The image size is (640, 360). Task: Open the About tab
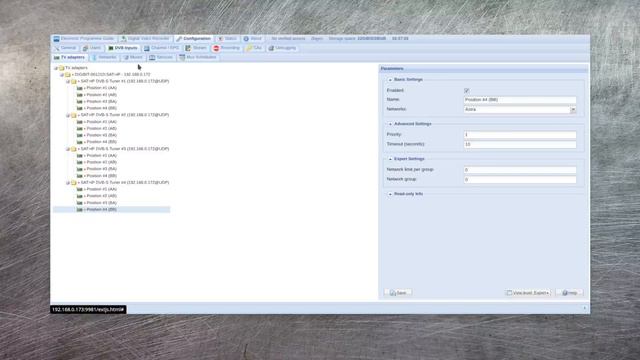[x=252, y=38]
